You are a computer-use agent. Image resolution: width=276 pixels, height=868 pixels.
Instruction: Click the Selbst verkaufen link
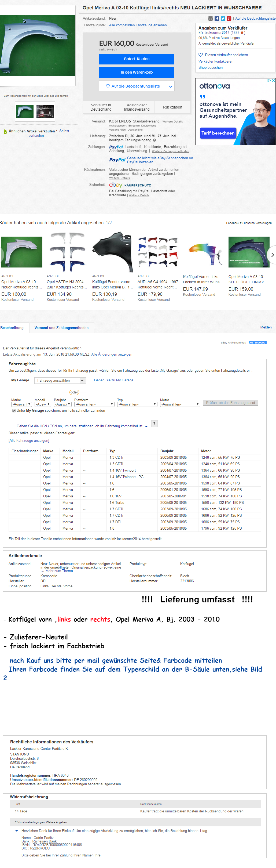point(49,133)
